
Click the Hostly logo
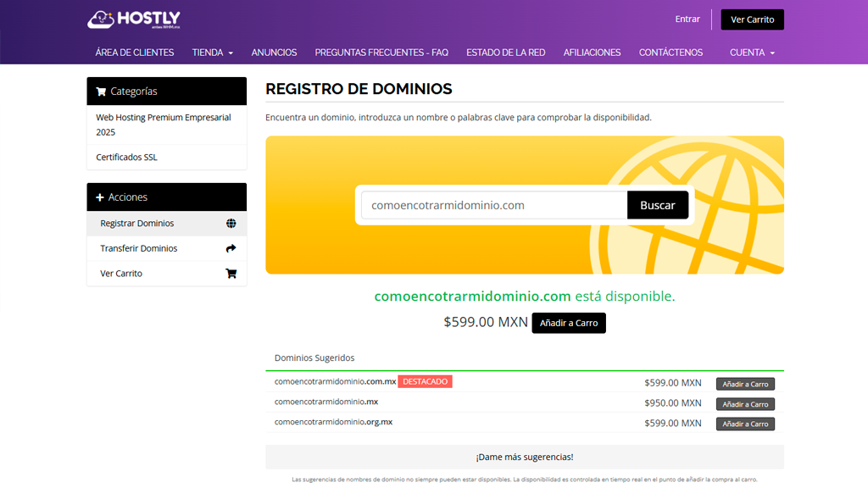(x=134, y=19)
